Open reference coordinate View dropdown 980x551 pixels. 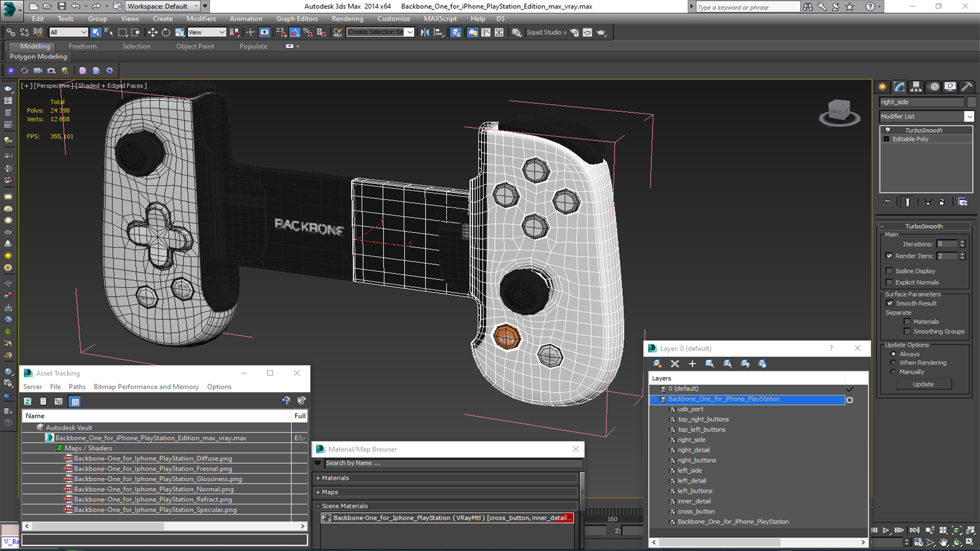pyautogui.click(x=207, y=32)
